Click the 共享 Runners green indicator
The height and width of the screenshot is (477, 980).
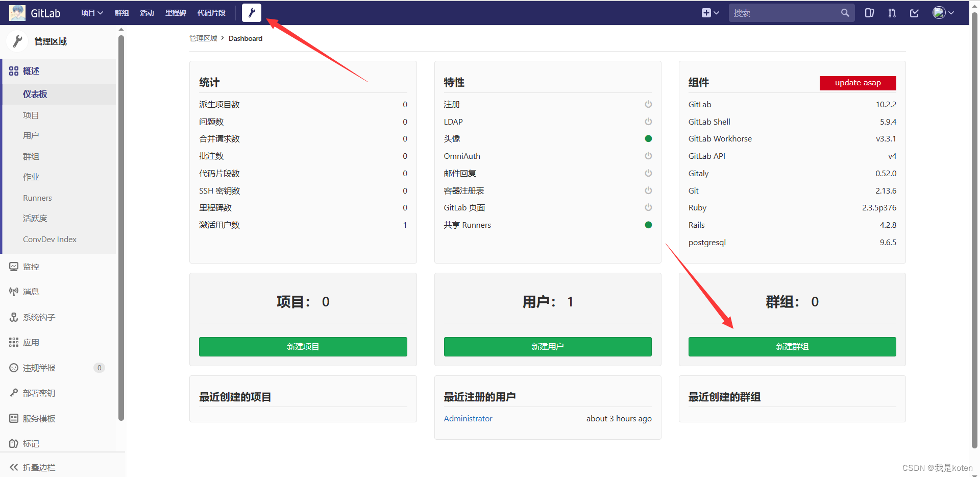(648, 225)
